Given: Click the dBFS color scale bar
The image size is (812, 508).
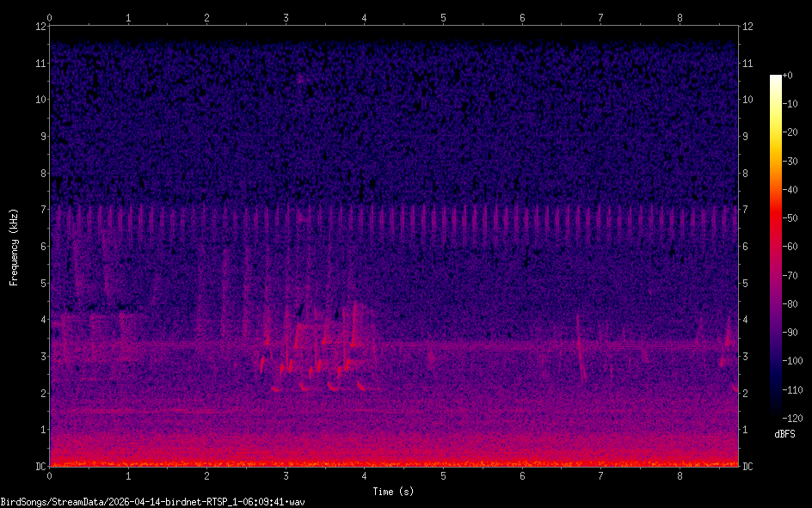Looking at the screenshot, I should tap(776, 249).
